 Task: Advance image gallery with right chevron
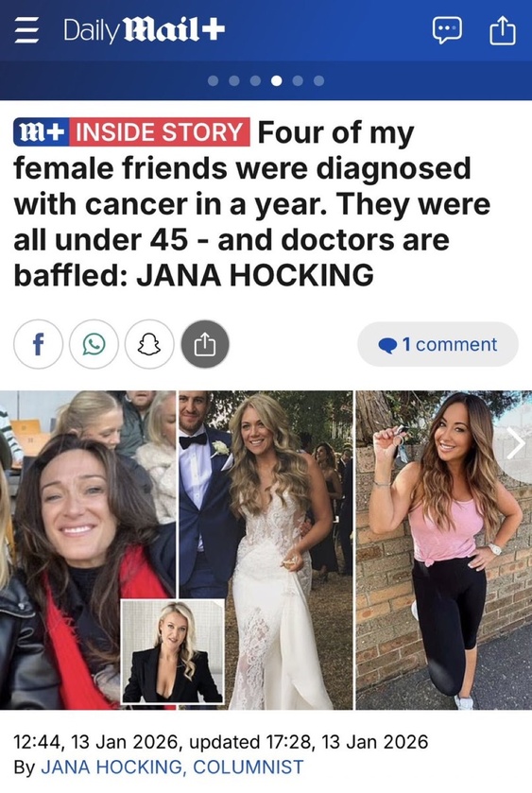515,444
